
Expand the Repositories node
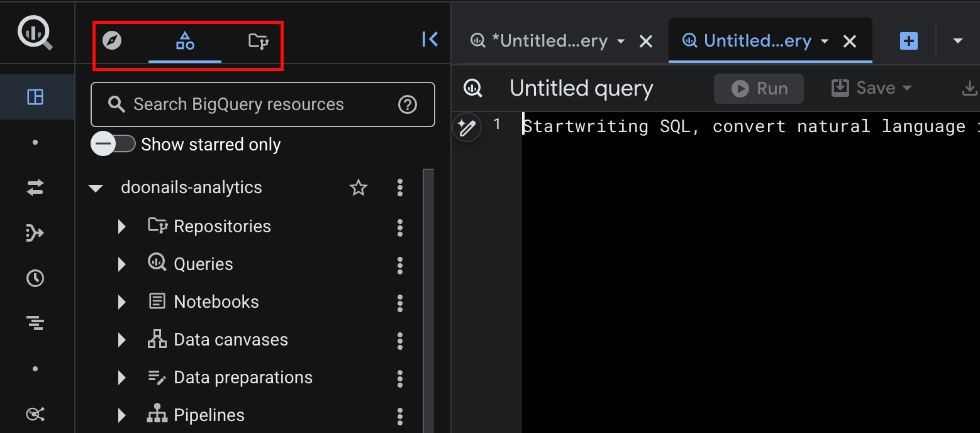coord(122,227)
